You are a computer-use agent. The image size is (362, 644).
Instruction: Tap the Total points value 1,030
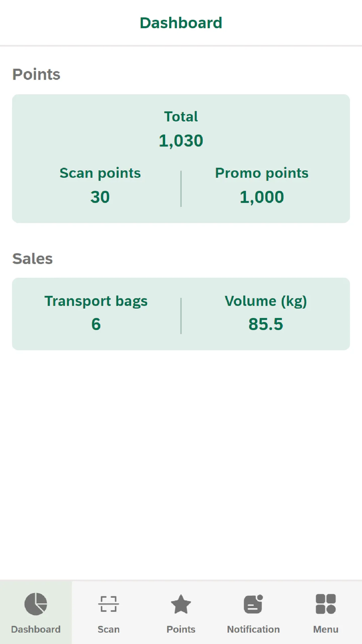click(181, 141)
